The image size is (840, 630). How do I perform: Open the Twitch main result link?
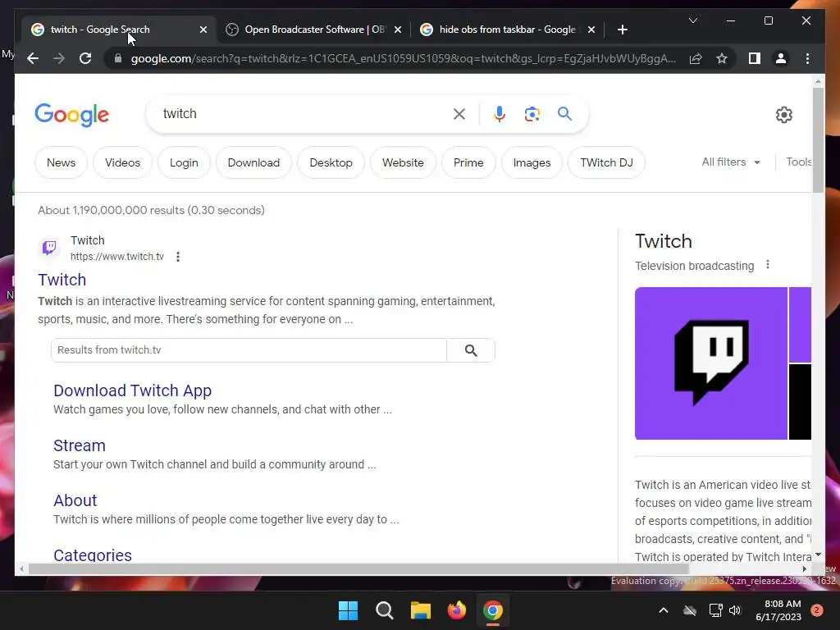coord(62,280)
